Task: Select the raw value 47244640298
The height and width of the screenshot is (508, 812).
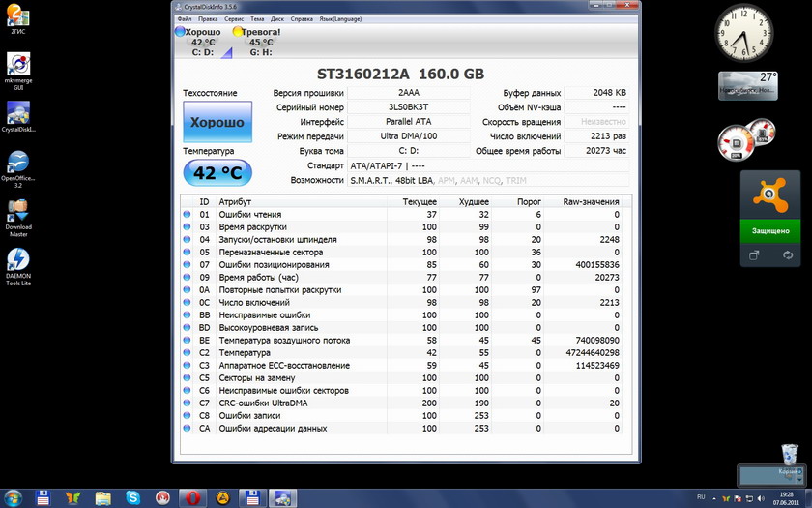Action: coord(593,352)
